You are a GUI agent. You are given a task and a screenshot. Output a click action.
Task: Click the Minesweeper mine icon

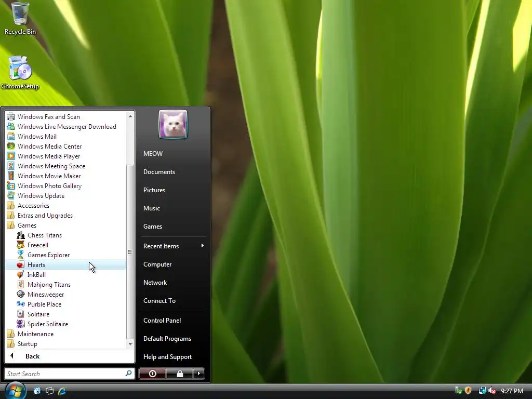(21, 294)
